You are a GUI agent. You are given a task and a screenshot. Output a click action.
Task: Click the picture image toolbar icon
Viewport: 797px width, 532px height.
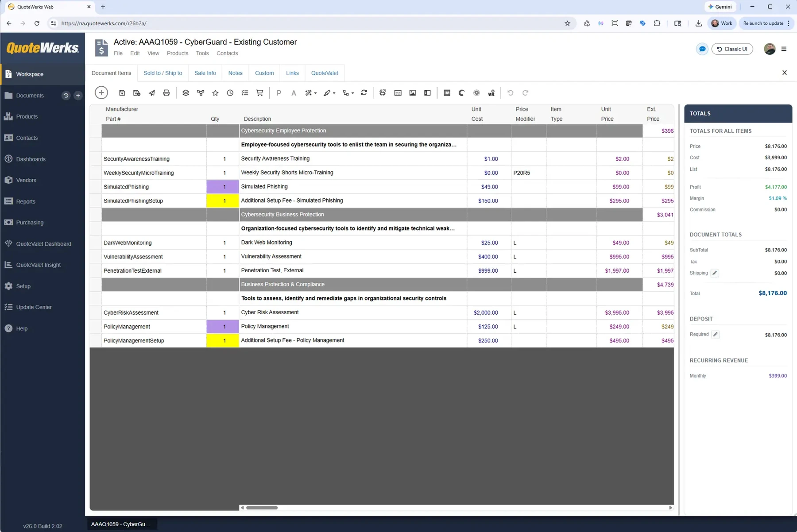[413, 93]
